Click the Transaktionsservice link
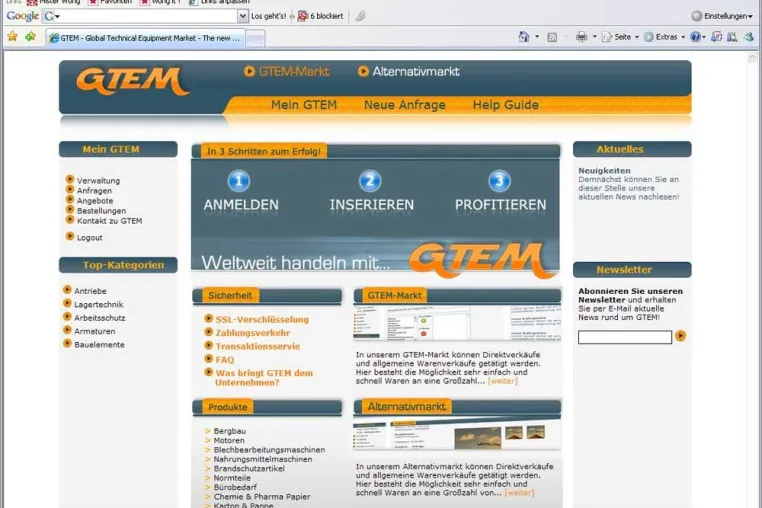Image resolution: width=762 pixels, height=508 pixels. click(258, 347)
